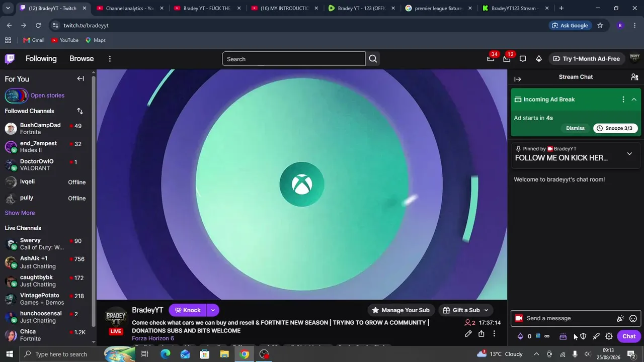Go to Twitch home via logo
This screenshot has width=644, height=362.
(10, 59)
